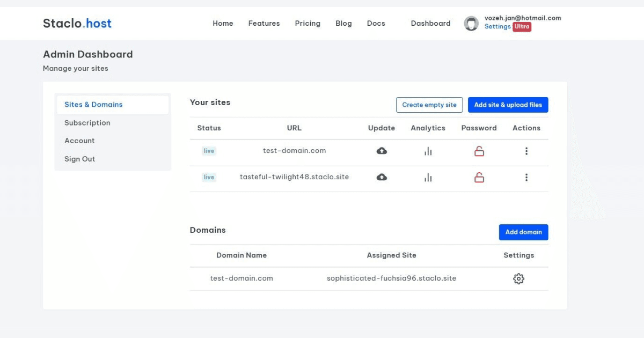
Task: Click the Assigned Site column header
Action: (392, 255)
